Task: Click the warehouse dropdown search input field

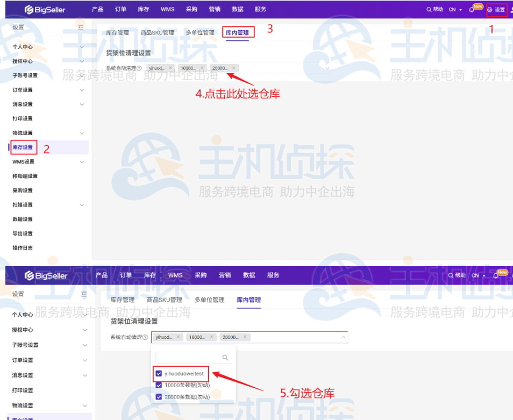Action: (x=188, y=357)
